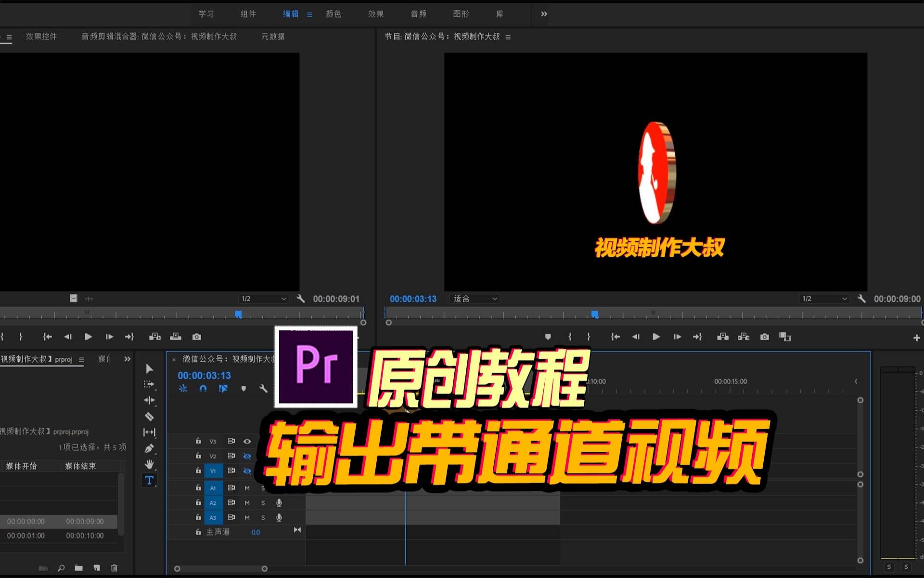Select the Hand tool
This screenshot has width=924, height=578.
click(149, 464)
